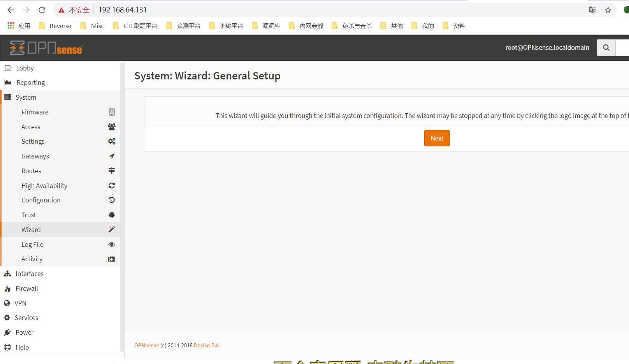Click the Trust certificate icon
Image resolution: width=629 pixels, height=364 pixels.
pos(112,215)
